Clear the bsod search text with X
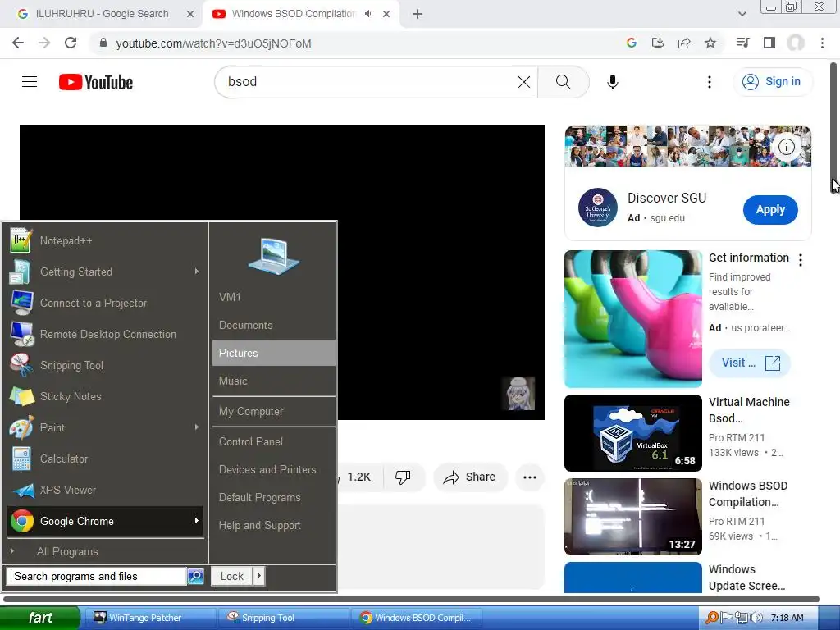The width and height of the screenshot is (840, 630). [524, 82]
